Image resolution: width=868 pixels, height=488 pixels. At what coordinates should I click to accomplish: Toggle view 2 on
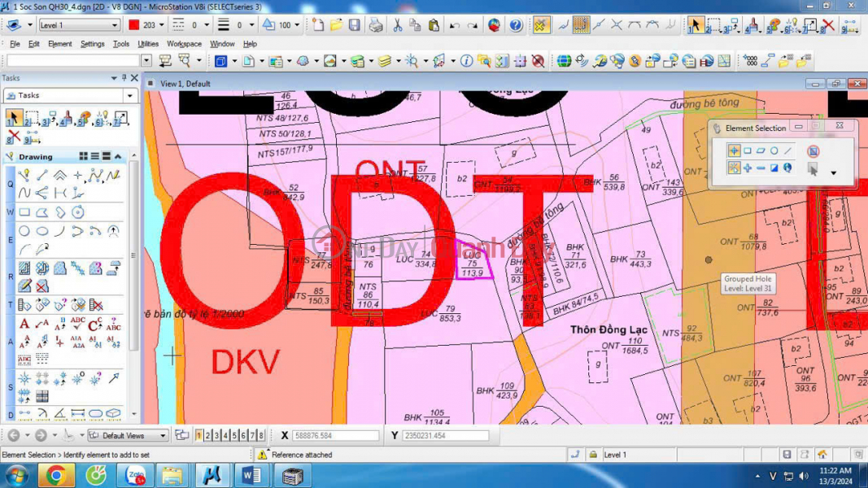(x=208, y=436)
